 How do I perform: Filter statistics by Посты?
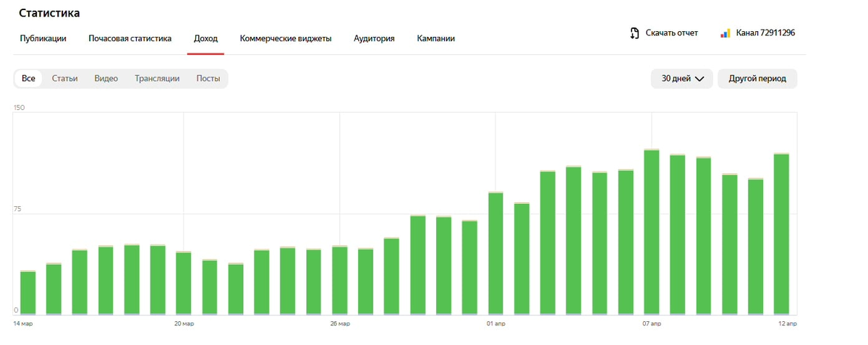(x=208, y=78)
